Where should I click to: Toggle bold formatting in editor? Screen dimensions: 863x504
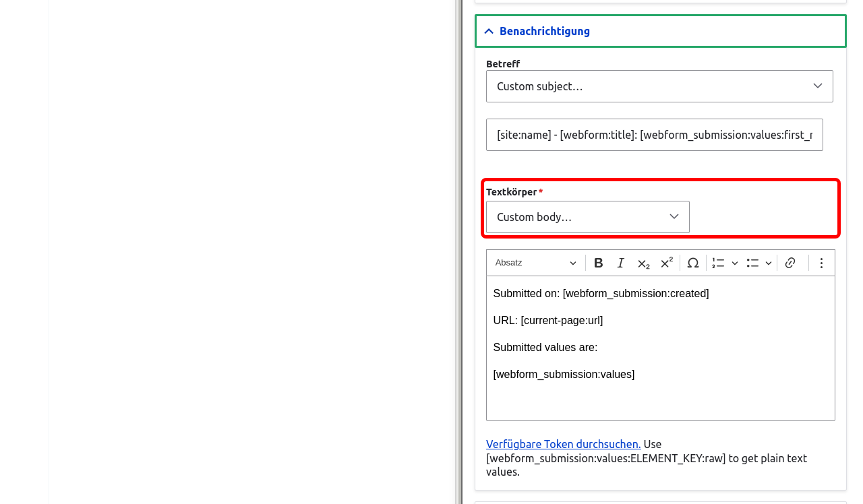[x=598, y=263]
